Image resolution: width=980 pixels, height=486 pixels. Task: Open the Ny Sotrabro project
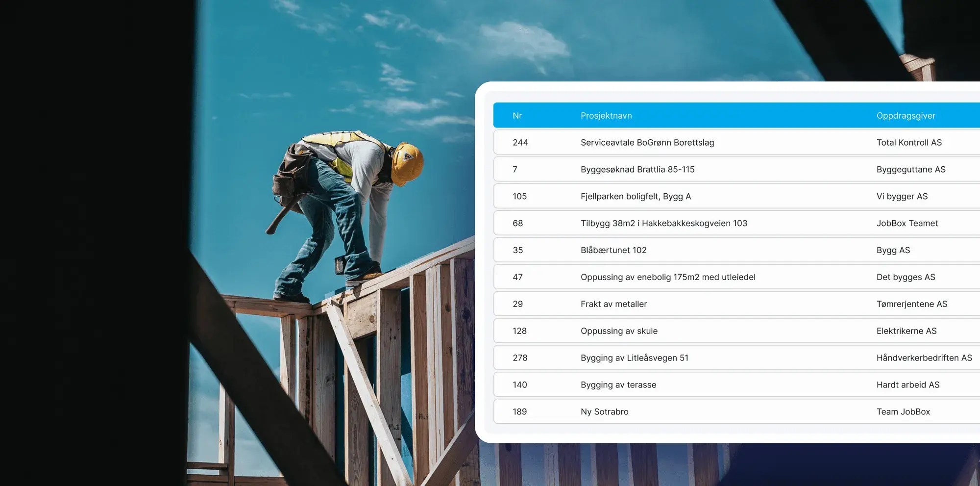(604, 412)
